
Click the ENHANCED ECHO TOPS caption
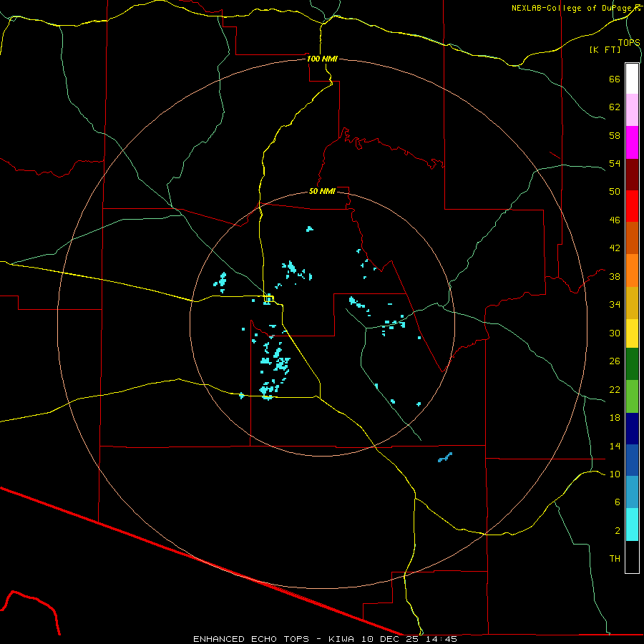pyautogui.click(x=251, y=639)
